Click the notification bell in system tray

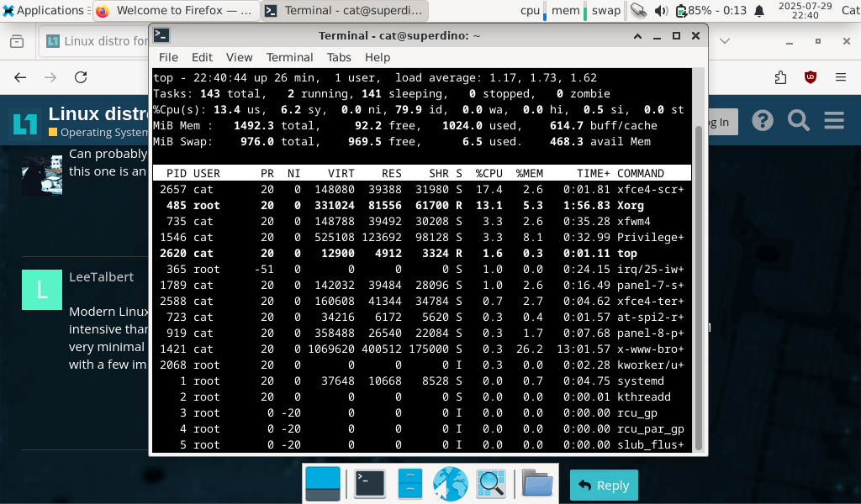[759, 11]
